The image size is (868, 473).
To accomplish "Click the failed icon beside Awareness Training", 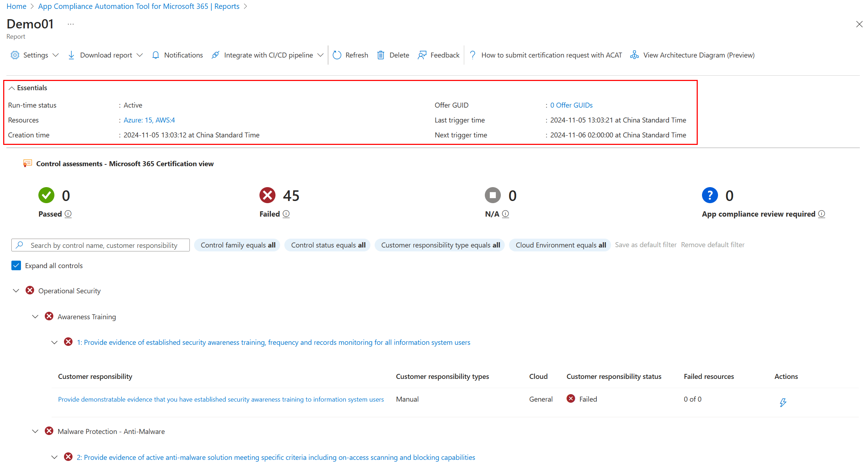I will [x=49, y=316].
